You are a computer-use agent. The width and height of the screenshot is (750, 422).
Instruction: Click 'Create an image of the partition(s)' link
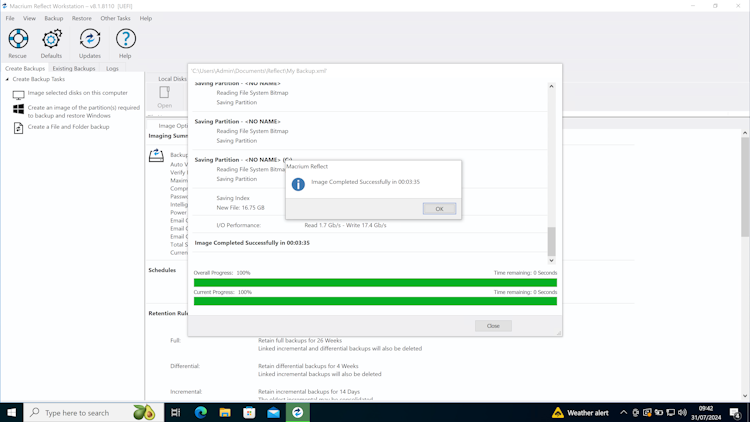tap(84, 111)
